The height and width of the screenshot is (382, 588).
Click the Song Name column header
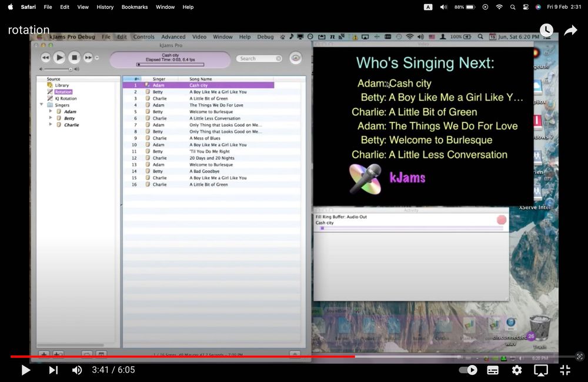tap(225, 79)
